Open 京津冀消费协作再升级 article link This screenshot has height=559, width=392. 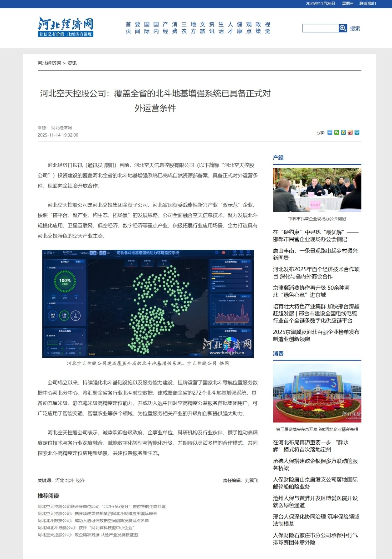click(x=311, y=291)
